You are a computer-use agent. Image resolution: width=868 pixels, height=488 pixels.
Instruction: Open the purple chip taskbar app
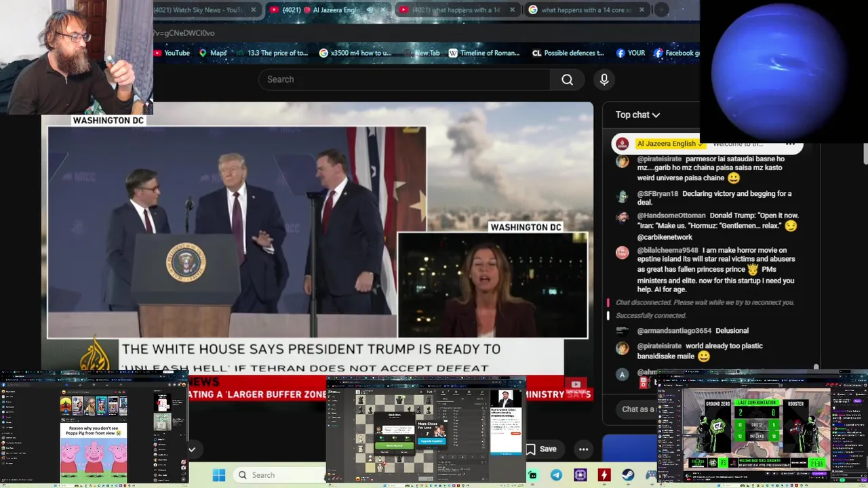tap(580, 475)
